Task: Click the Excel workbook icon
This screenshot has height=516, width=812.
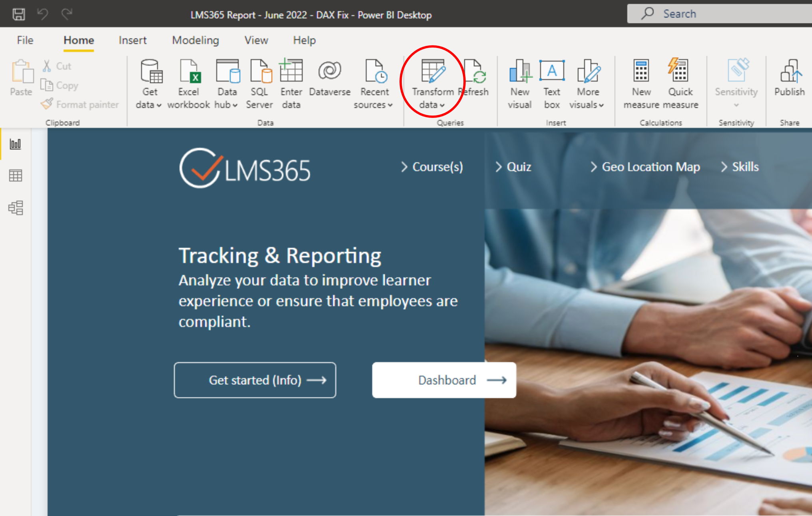Action: click(189, 72)
